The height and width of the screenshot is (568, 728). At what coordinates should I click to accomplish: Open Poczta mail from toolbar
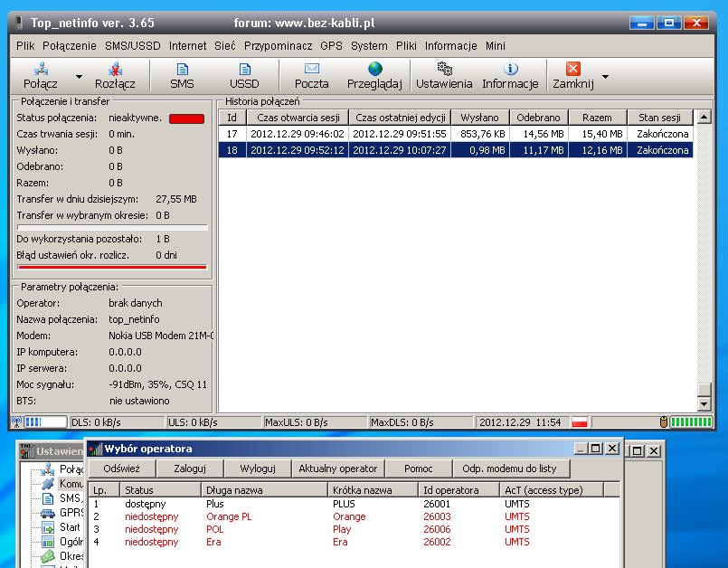coord(312,69)
